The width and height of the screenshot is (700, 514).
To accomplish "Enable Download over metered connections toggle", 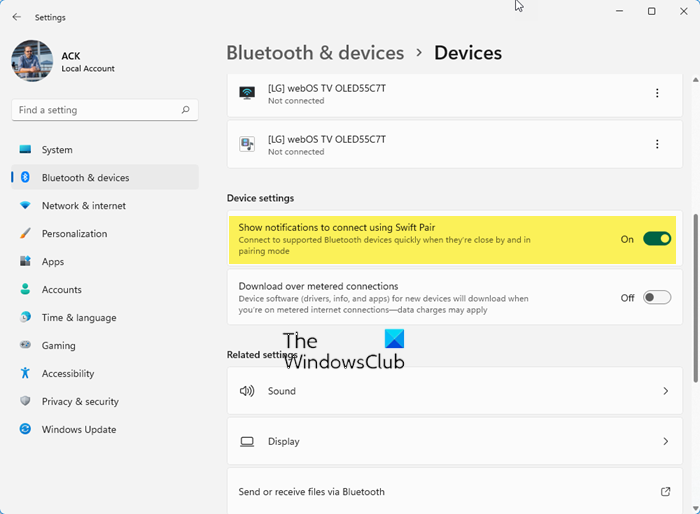I will point(657,297).
